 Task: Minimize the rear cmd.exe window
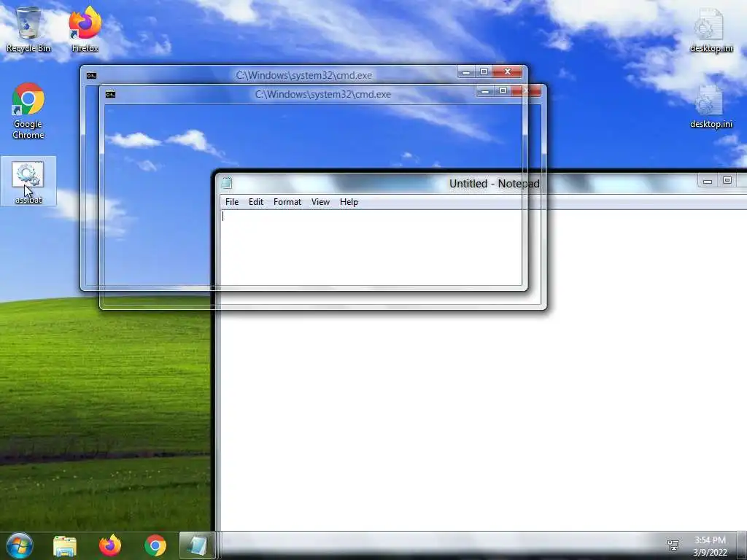tap(466, 72)
